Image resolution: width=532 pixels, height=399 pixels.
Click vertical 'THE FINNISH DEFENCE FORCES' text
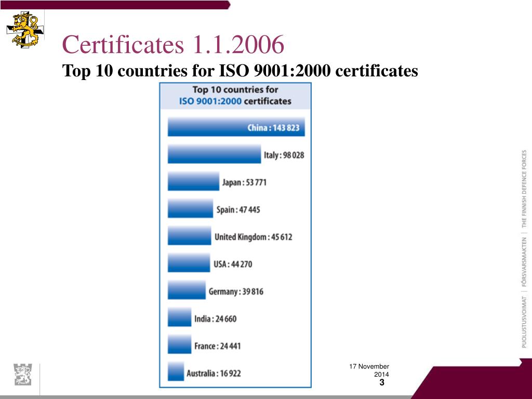pos(524,189)
